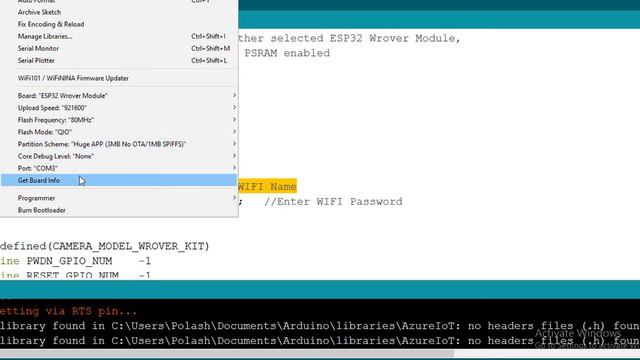This screenshot has height=360, width=640.
Task: Select Burn Bootloader
Action: point(119,210)
